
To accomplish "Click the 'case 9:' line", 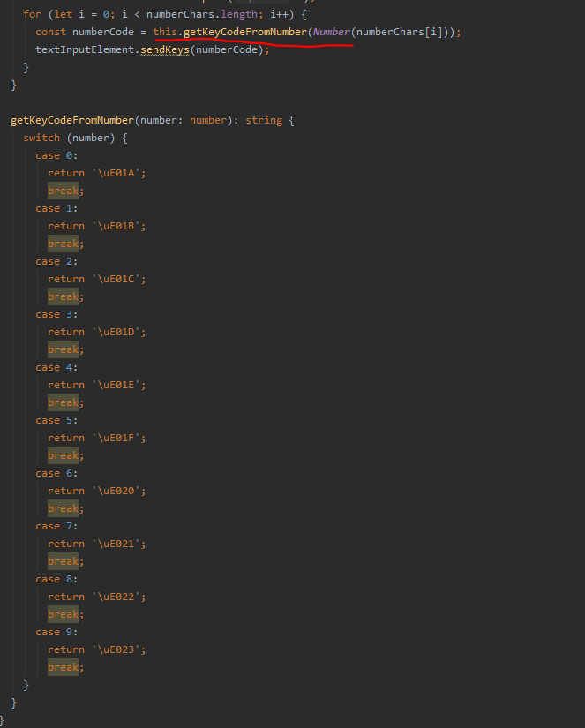I will pyautogui.click(x=56, y=632).
